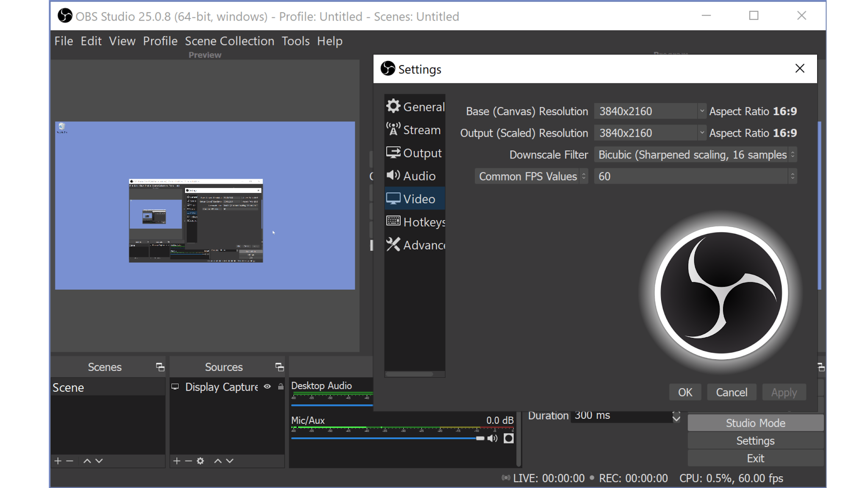The image size is (868, 488).
Task: Expand Base (Canvas) Resolution dropdown
Action: point(702,111)
